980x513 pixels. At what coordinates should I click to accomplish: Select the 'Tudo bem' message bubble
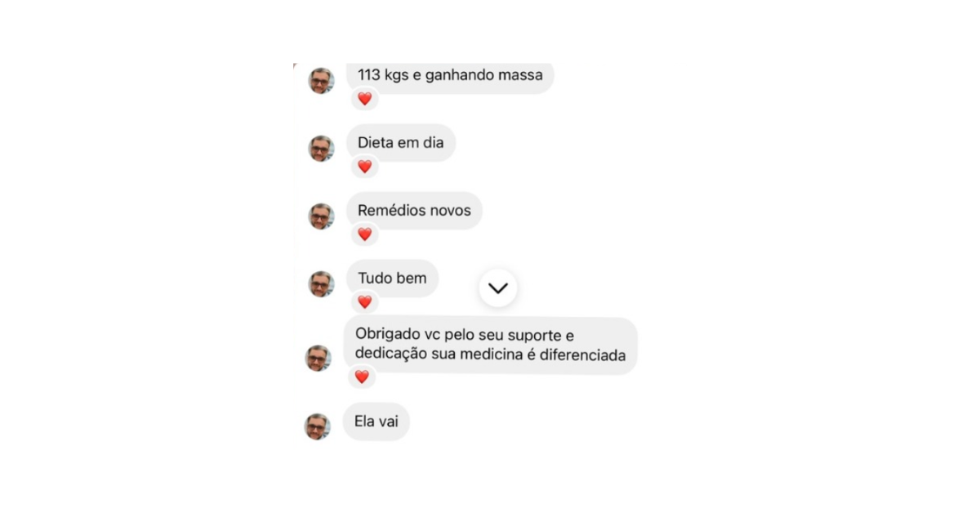tap(393, 279)
